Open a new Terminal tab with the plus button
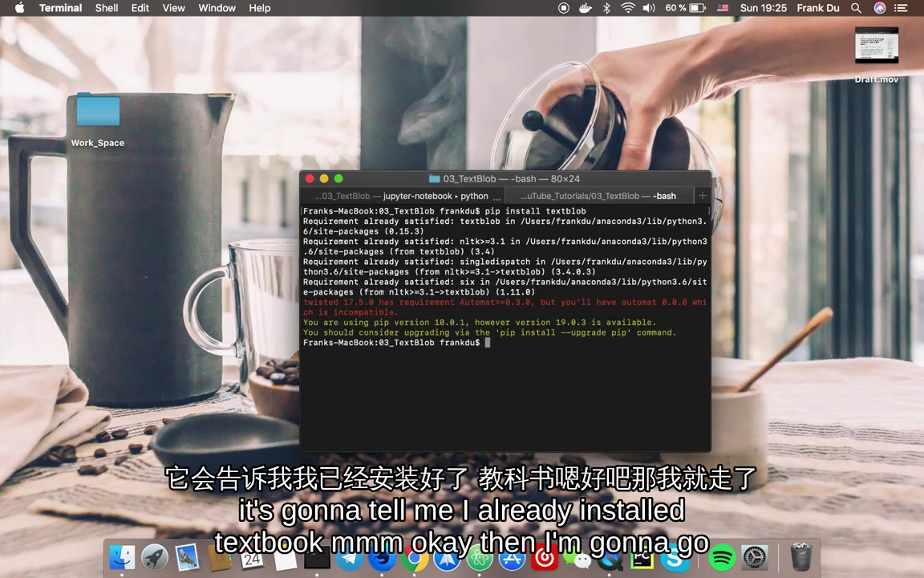The width and height of the screenshot is (924, 578). pyautogui.click(x=702, y=195)
